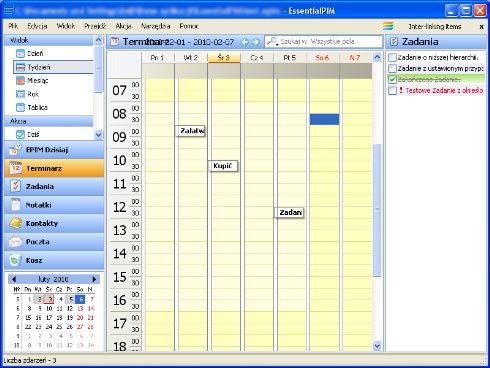Go to previous week with left arrow
The image size is (490, 368).
245,42
